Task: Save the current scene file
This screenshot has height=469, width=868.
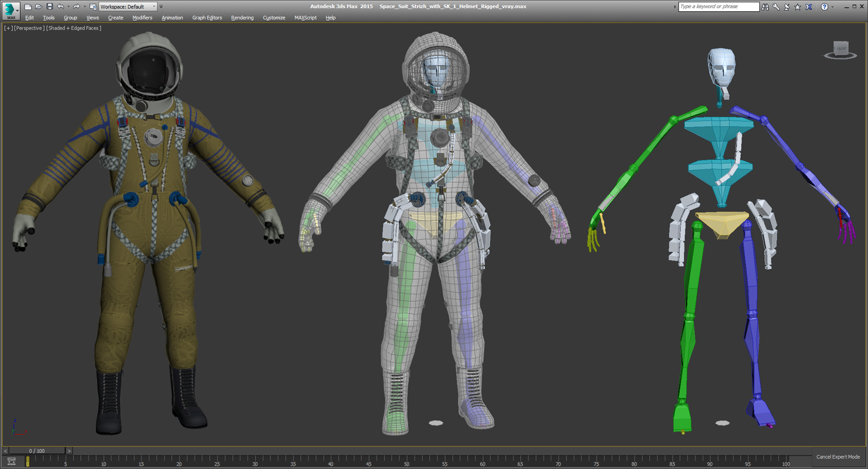Action: click(49, 6)
